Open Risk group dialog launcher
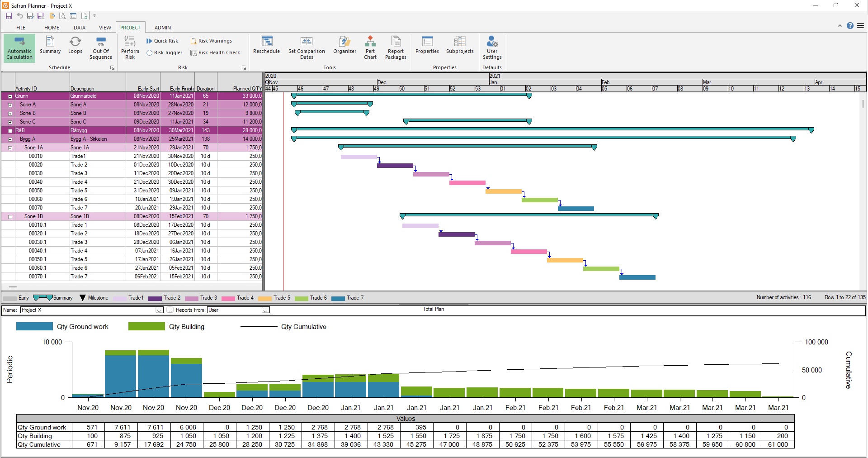This screenshot has width=868, height=458. (244, 68)
